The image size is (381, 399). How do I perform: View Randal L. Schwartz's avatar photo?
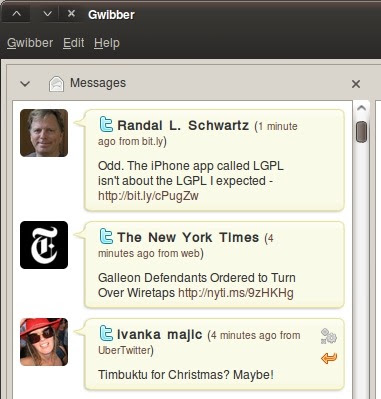(x=44, y=133)
